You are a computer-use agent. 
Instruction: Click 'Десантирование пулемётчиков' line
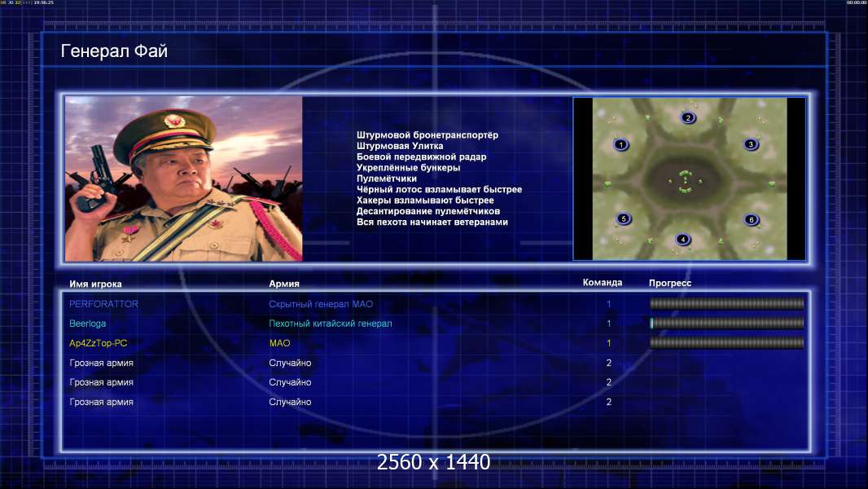click(x=428, y=211)
